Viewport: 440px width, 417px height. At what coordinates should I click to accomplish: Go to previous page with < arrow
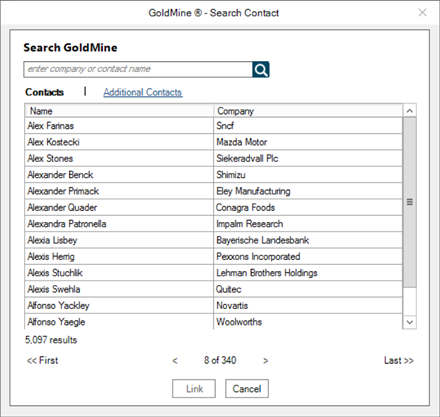[175, 361]
